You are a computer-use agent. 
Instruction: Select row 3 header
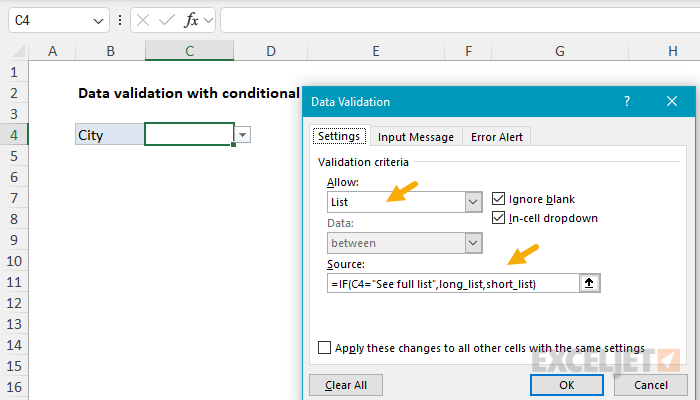[14, 114]
